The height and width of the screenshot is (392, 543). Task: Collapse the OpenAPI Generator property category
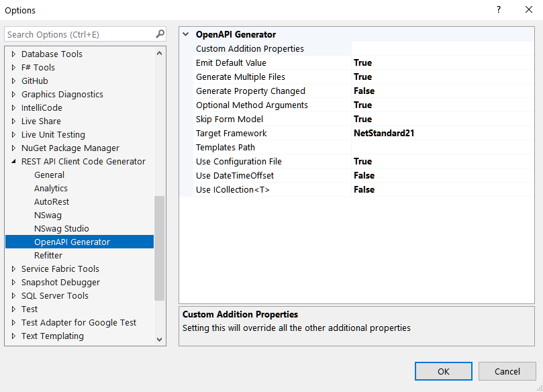coord(186,34)
